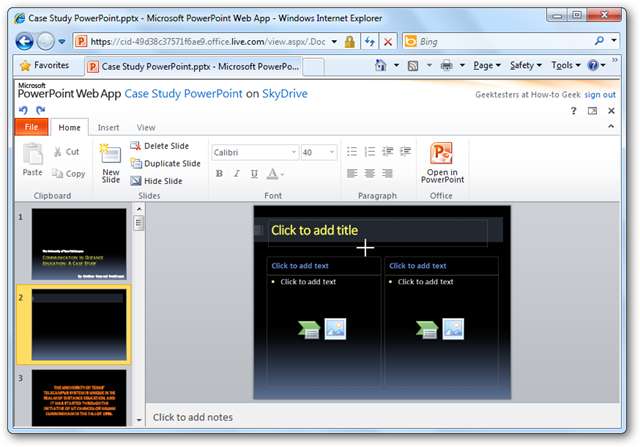Click the sign out link
The image size is (640, 447).
tap(600, 94)
